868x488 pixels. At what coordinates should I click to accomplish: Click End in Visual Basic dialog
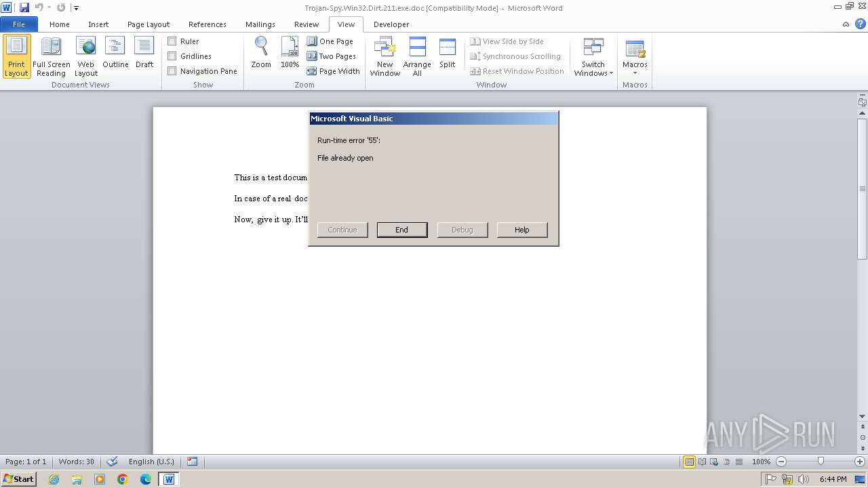[x=402, y=230]
